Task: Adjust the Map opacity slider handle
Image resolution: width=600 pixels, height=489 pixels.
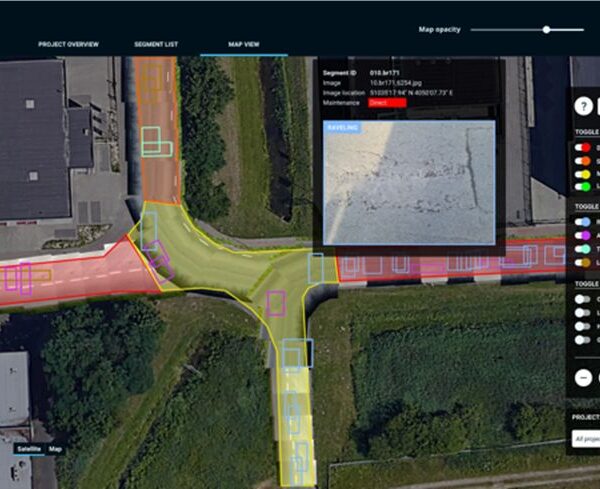Action: tap(547, 30)
